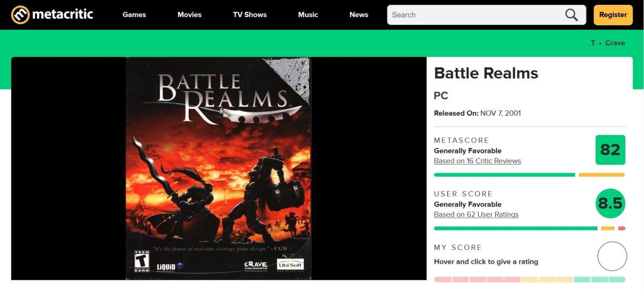644x289 pixels.
Task: Click the Metascore yellow mixed bar segment
Action: point(602,175)
